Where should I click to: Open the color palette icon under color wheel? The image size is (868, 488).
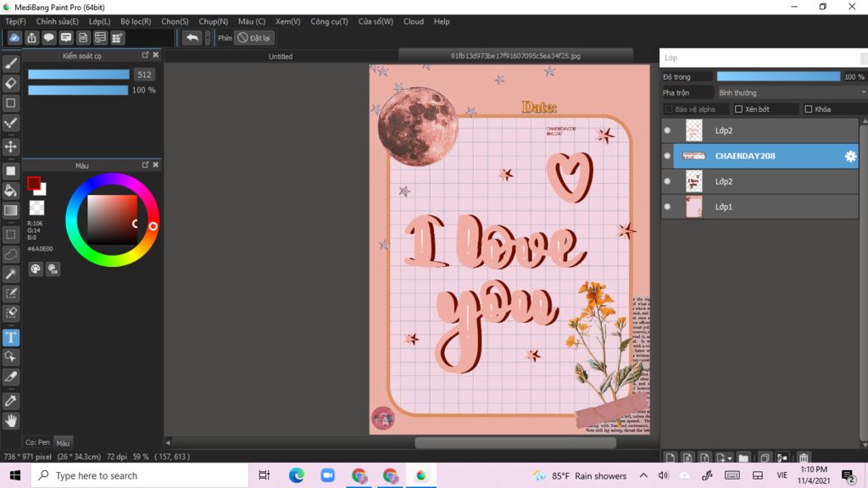pyautogui.click(x=36, y=269)
